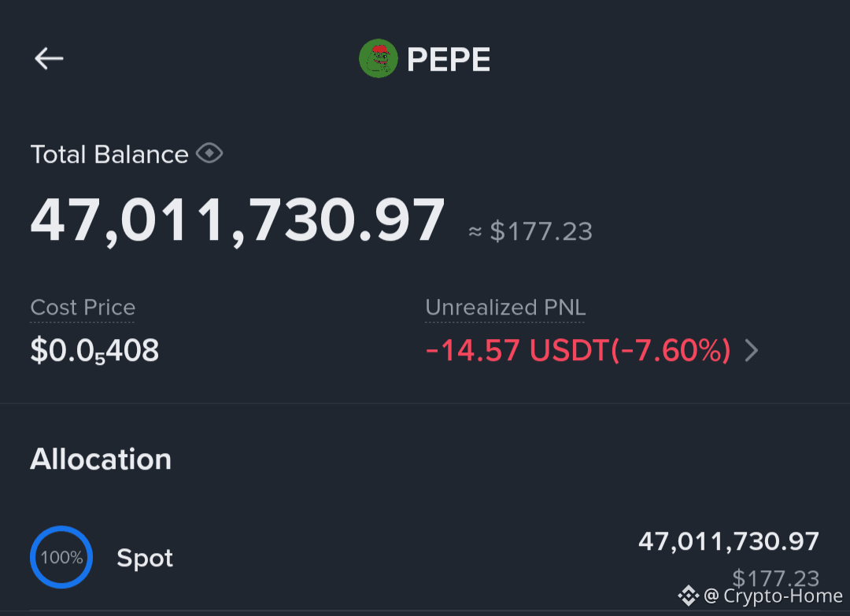Tap the Spot balance amount 47,011,730.97
850x616 pixels.
[729, 541]
